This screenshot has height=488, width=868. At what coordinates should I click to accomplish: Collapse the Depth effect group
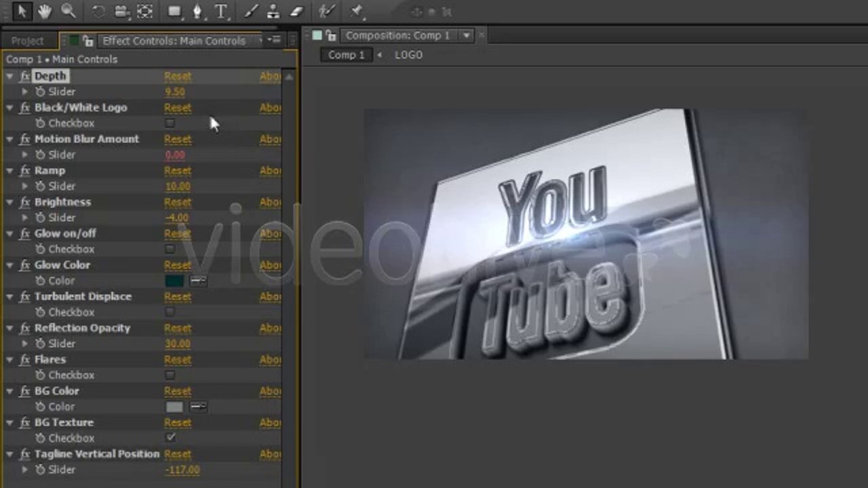[x=9, y=76]
